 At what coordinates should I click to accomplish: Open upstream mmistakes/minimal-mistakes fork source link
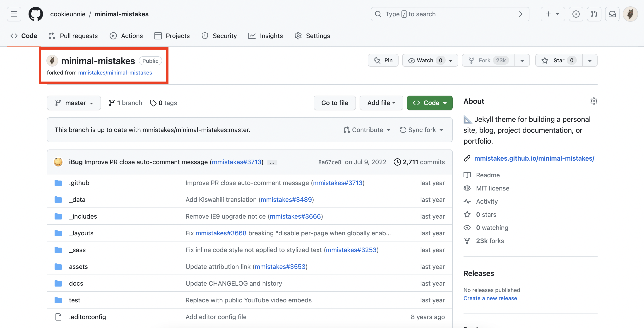(x=115, y=72)
